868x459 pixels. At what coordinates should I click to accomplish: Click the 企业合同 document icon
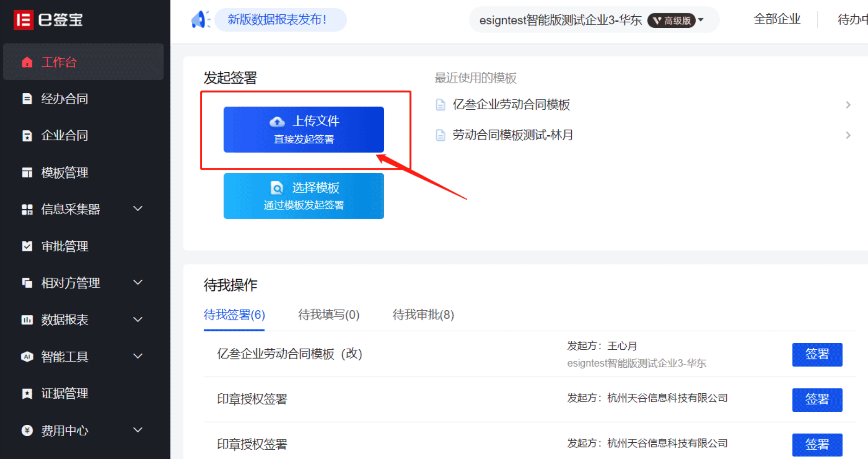27,136
